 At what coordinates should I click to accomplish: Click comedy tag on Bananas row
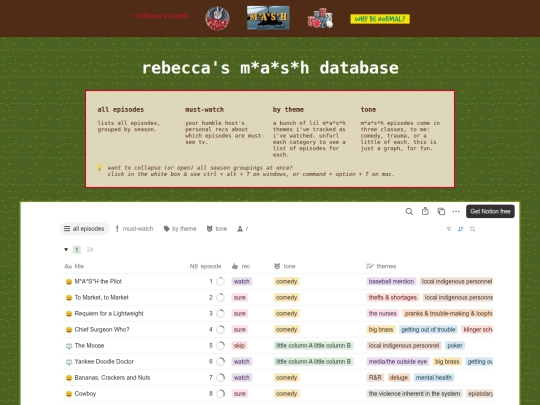point(286,378)
